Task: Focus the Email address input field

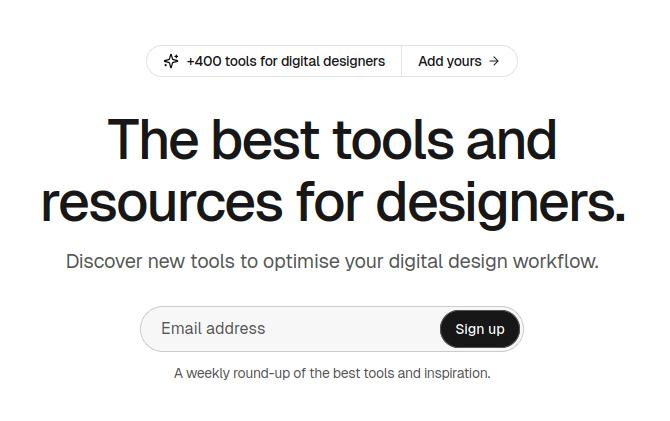Action: click(x=290, y=329)
